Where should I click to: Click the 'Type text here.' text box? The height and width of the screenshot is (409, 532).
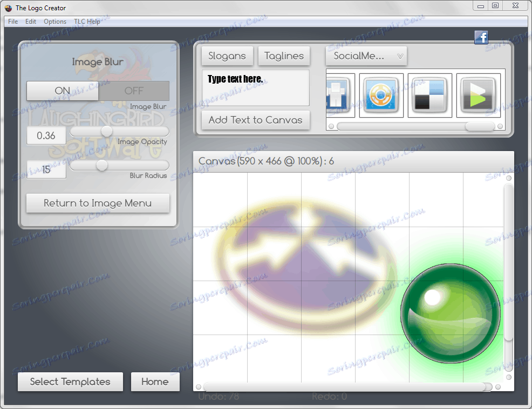(256, 88)
